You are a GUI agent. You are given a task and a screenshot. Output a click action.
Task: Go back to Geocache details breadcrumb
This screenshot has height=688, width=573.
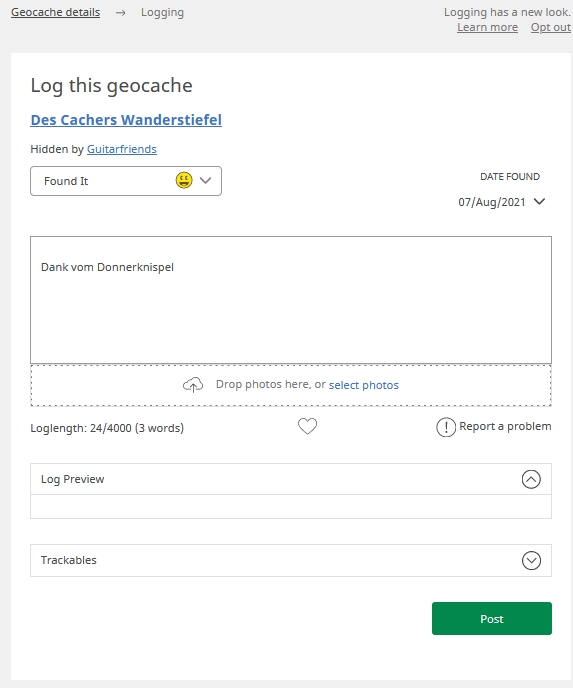click(55, 12)
